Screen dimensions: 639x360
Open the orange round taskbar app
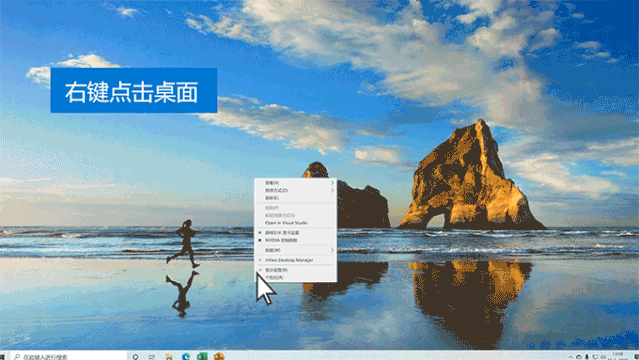219,357
